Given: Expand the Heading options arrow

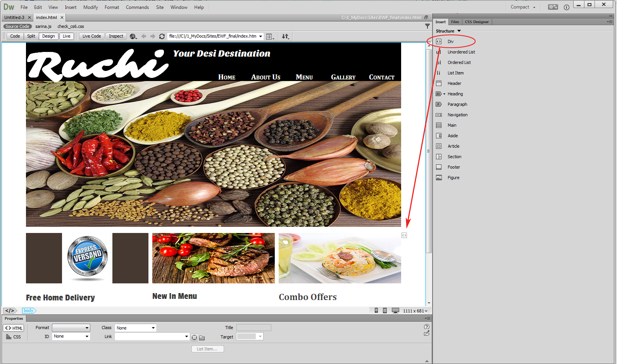Looking at the screenshot, I should pyautogui.click(x=444, y=94).
